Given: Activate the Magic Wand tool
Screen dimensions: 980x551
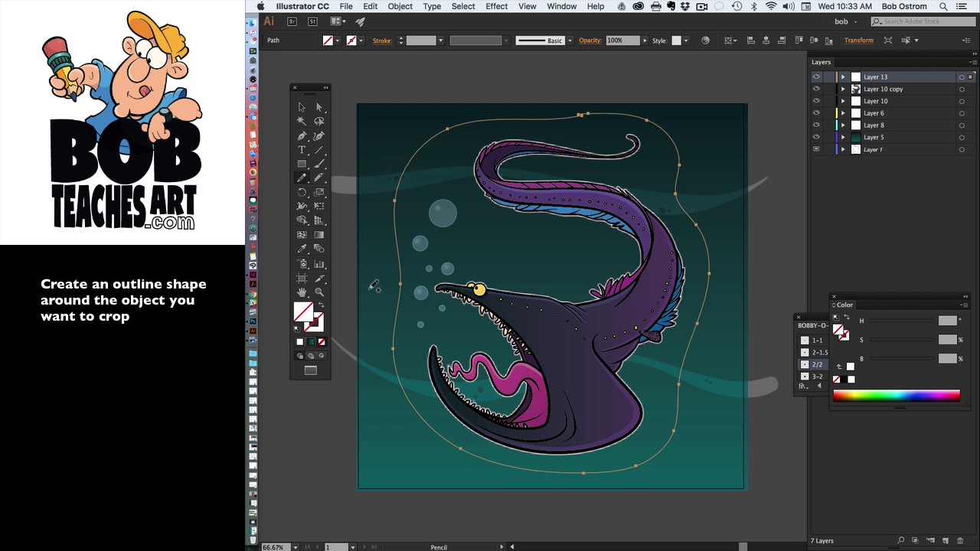Looking at the screenshot, I should (x=302, y=121).
